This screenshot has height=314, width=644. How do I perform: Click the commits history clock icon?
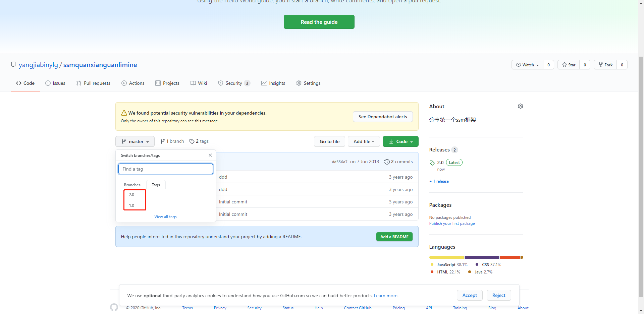(x=387, y=162)
